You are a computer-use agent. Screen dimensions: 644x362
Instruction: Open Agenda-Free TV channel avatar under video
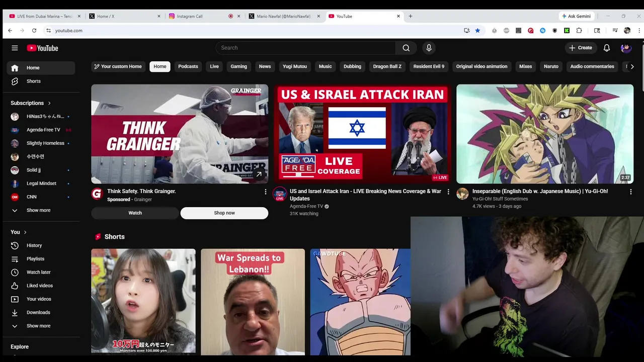pyautogui.click(x=280, y=194)
